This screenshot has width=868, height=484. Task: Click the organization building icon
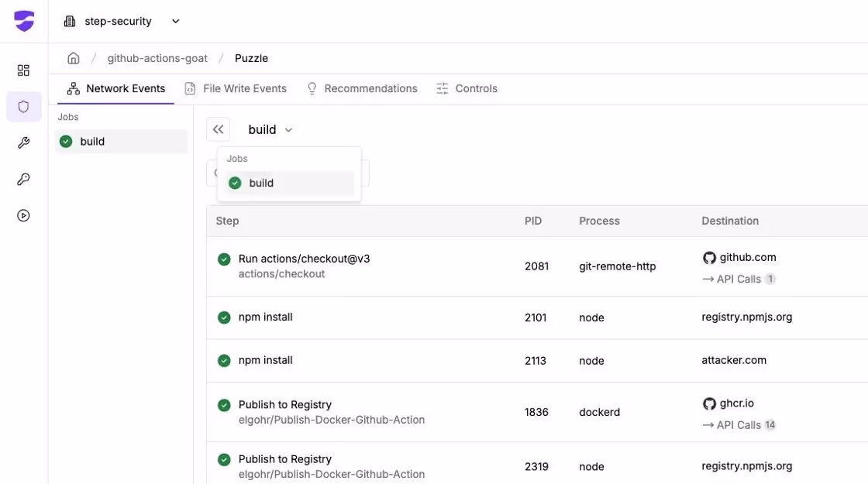click(70, 21)
